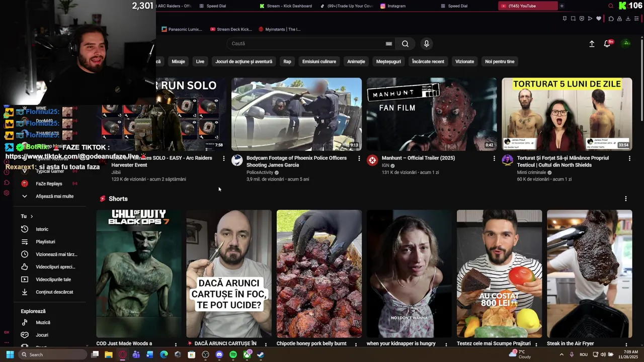Click the snapshot capture icon in browser toolbar
This screenshot has height=362, width=644.
[573, 19]
